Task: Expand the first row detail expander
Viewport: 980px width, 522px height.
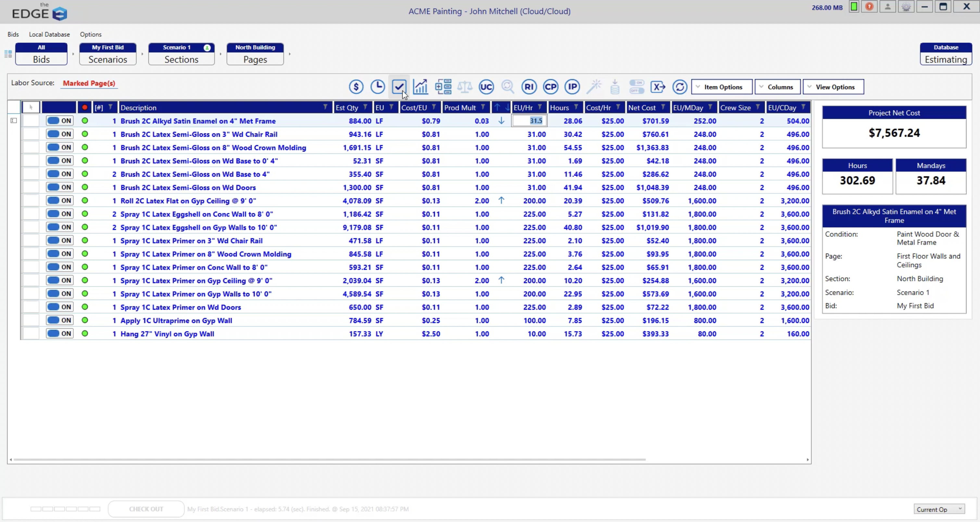Action: [14, 121]
